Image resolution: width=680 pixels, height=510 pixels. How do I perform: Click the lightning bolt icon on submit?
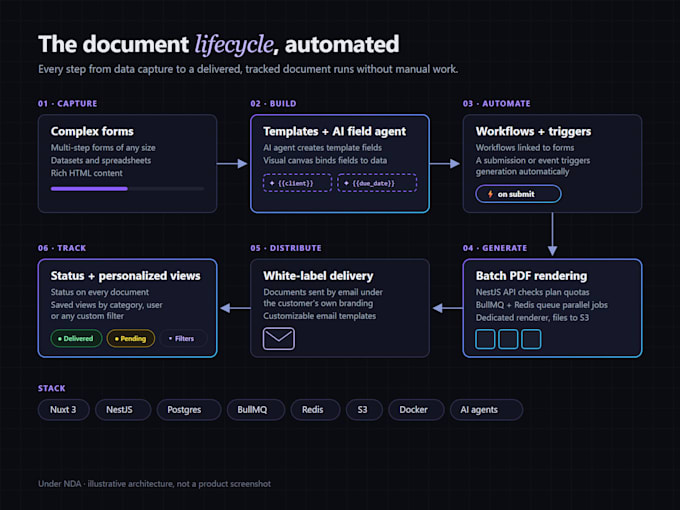pos(490,194)
